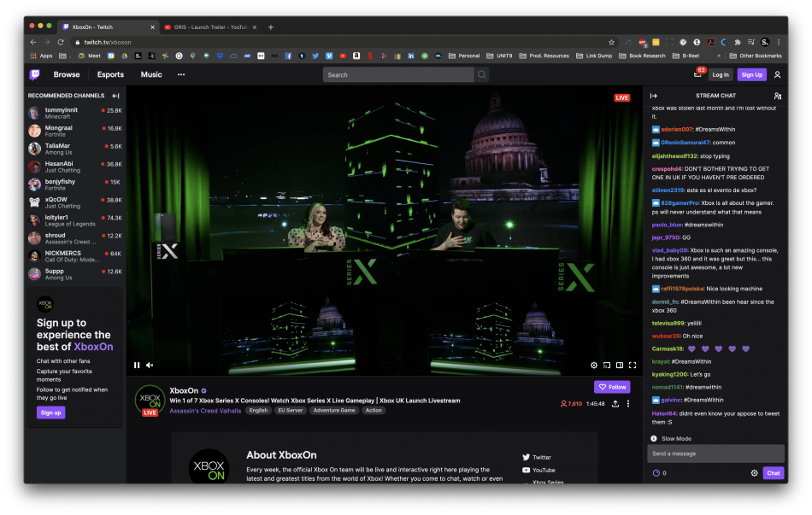Open the TaliaMar channel
Screen dimensions: 812x515
(75, 149)
